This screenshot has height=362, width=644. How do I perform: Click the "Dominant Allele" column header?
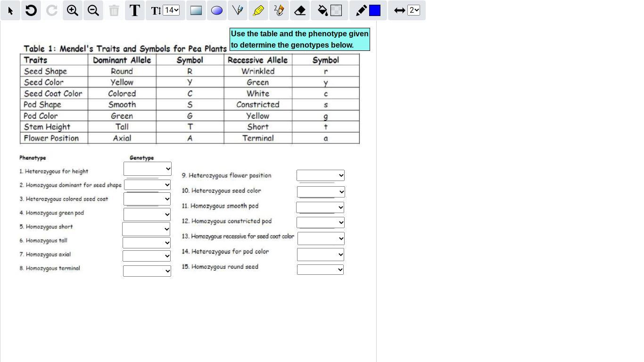[x=122, y=60]
